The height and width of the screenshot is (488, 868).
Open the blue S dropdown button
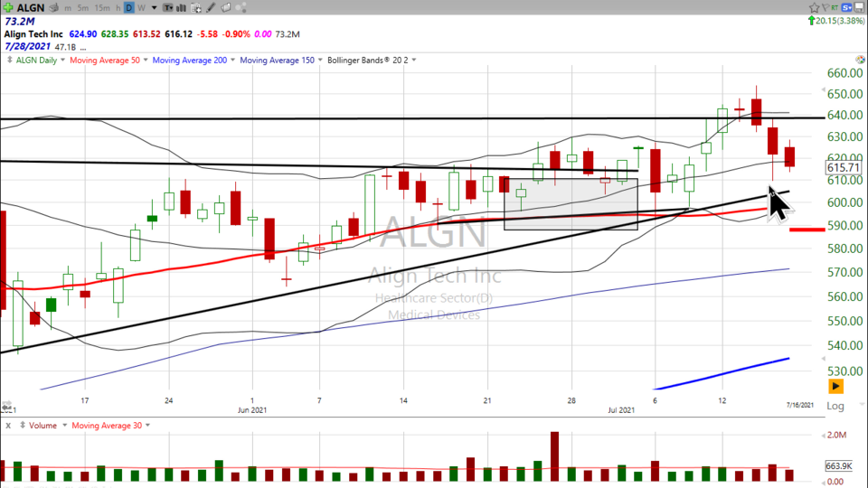click(847, 8)
